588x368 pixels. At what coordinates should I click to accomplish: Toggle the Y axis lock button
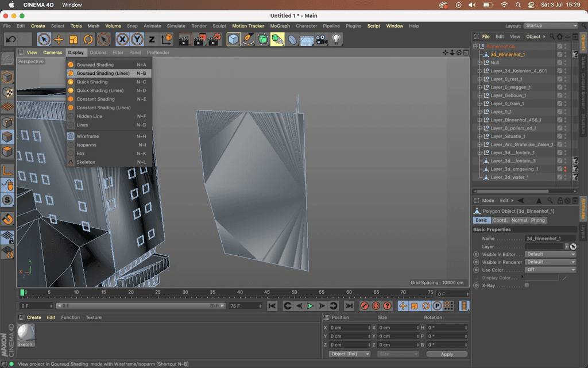tap(137, 39)
